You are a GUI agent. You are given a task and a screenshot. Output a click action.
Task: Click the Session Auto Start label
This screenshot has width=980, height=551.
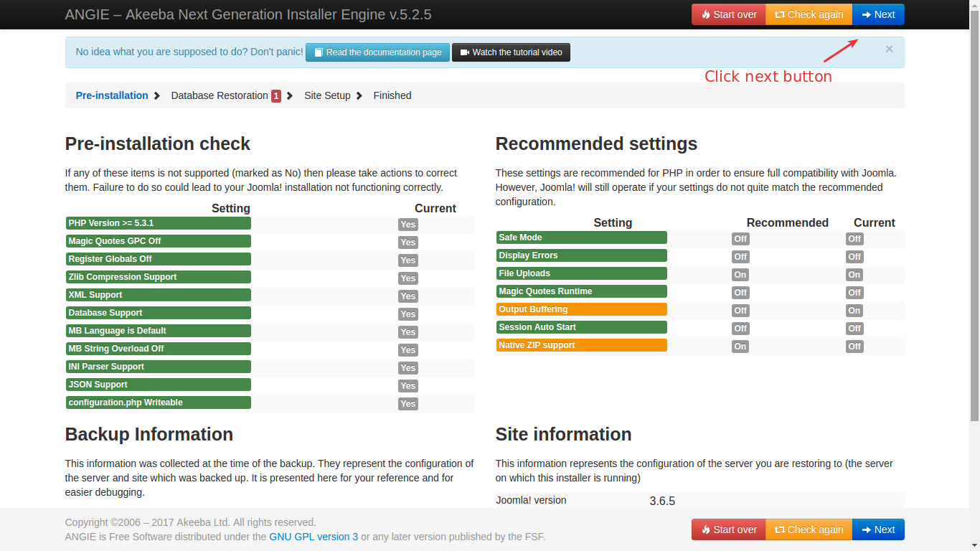click(581, 327)
